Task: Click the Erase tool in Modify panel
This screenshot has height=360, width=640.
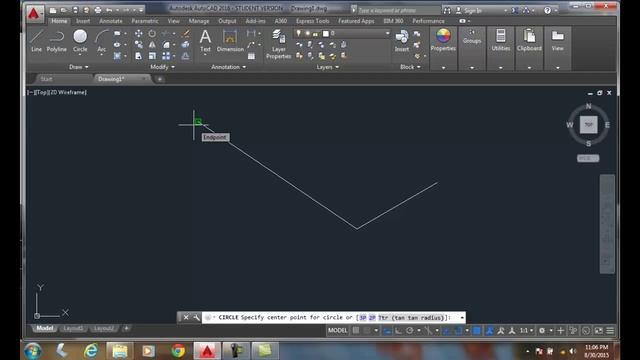Action: point(186,33)
